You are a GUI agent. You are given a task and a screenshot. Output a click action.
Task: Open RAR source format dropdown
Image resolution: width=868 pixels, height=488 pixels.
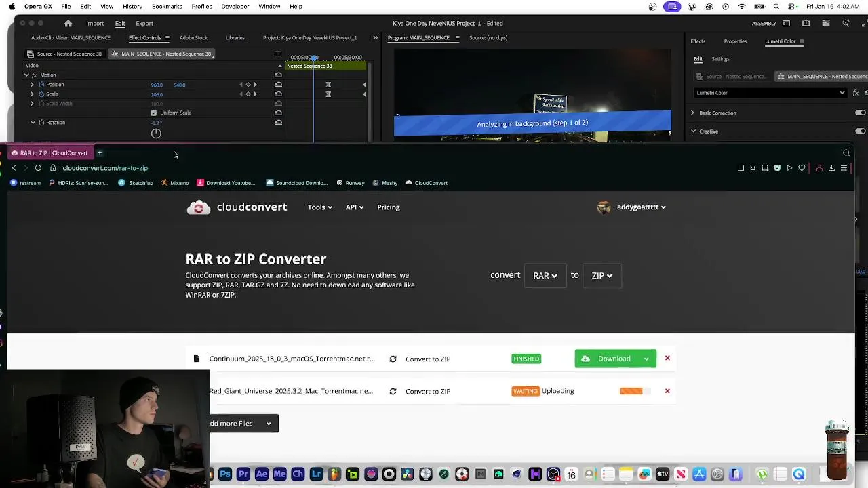[x=545, y=276]
